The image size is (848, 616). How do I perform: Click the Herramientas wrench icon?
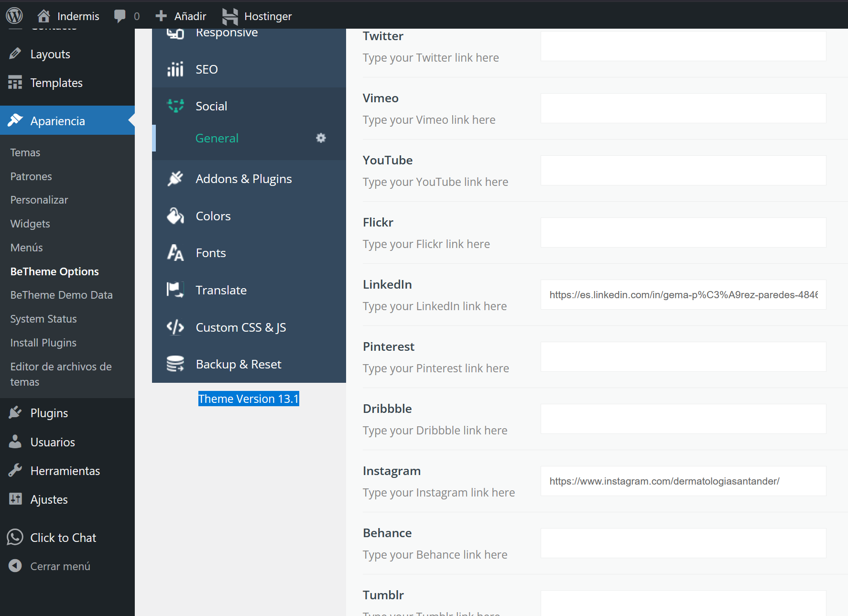tap(15, 470)
